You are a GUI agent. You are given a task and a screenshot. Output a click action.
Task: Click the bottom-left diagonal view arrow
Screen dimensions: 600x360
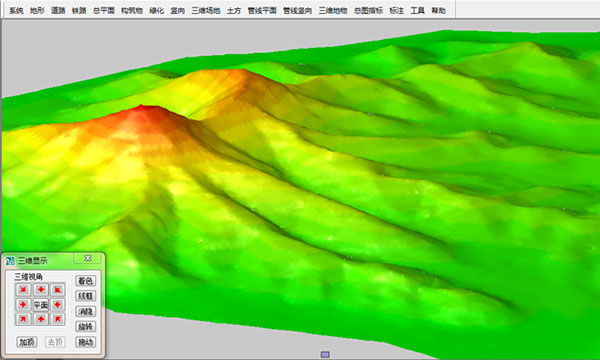coord(23,319)
